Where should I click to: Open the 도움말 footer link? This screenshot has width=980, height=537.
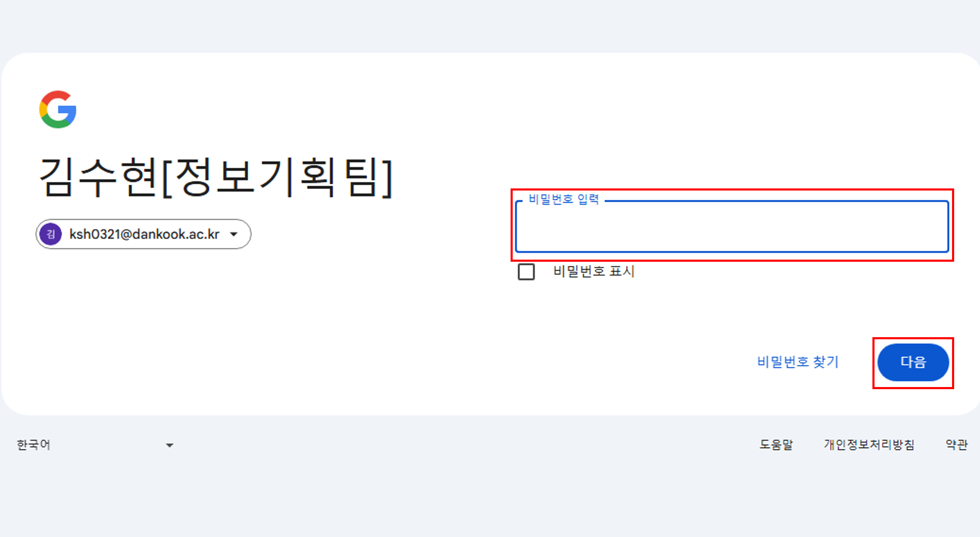[776, 444]
